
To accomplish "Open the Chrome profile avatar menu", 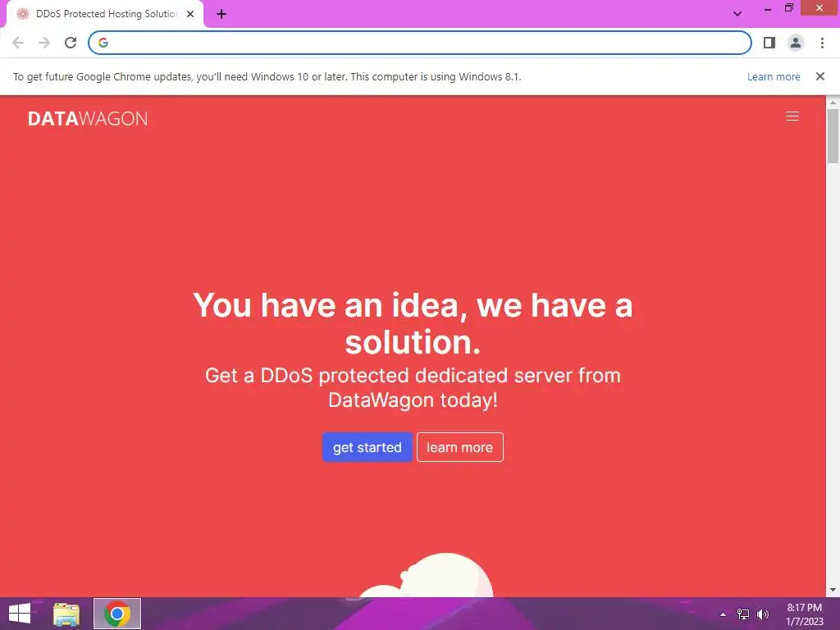I will pos(796,43).
